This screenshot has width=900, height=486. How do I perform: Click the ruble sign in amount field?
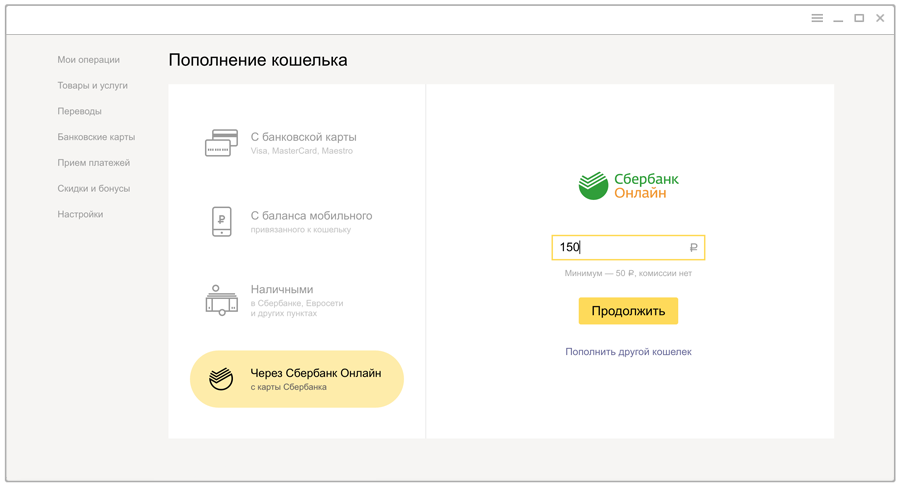point(693,247)
